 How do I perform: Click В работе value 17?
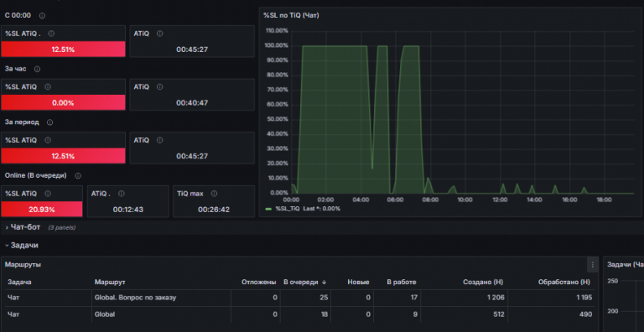click(413, 298)
